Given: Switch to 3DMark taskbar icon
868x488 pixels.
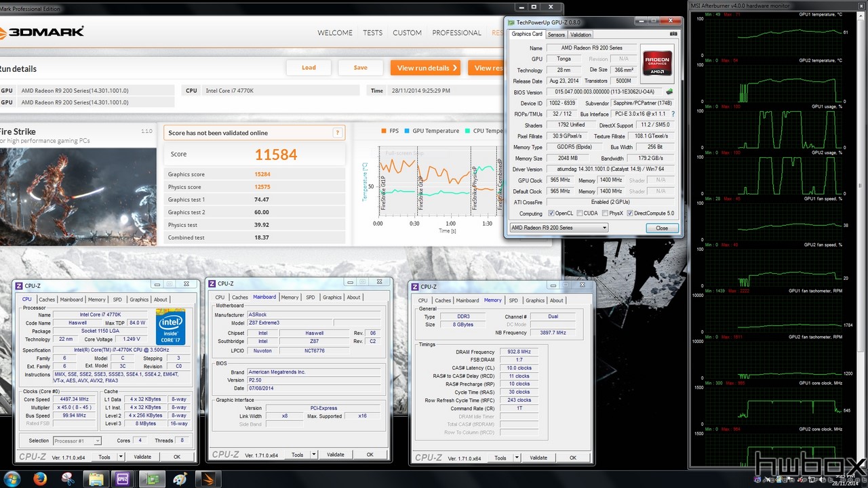Looking at the screenshot, I should [x=209, y=479].
